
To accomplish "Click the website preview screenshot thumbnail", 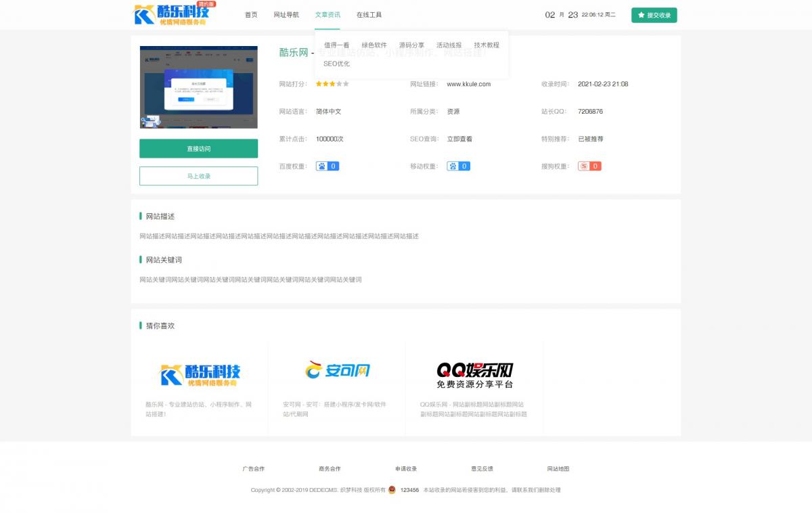I will point(198,87).
